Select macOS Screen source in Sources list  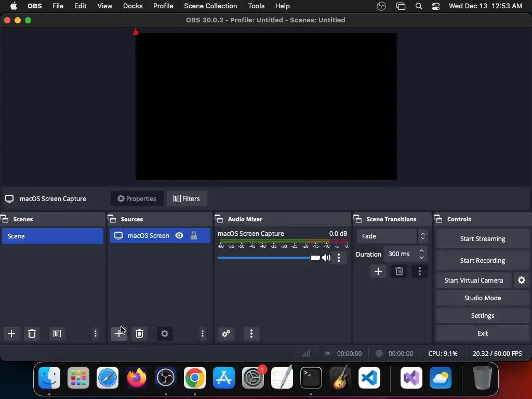pos(160,235)
